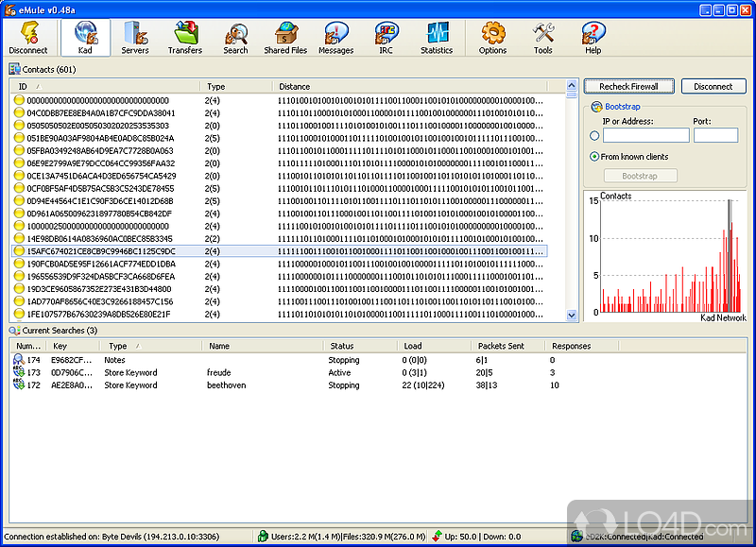Select the From known clients radio button
The image size is (756, 547).
(594, 157)
